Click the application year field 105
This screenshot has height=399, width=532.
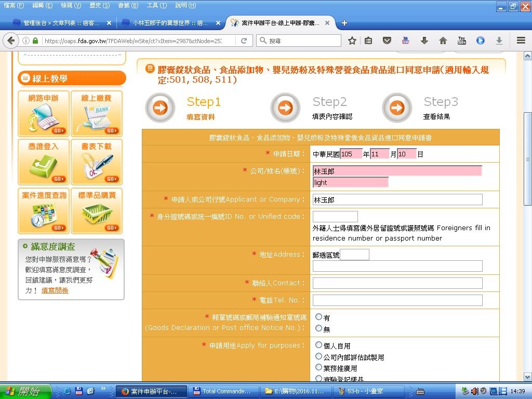pyautogui.click(x=351, y=154)
